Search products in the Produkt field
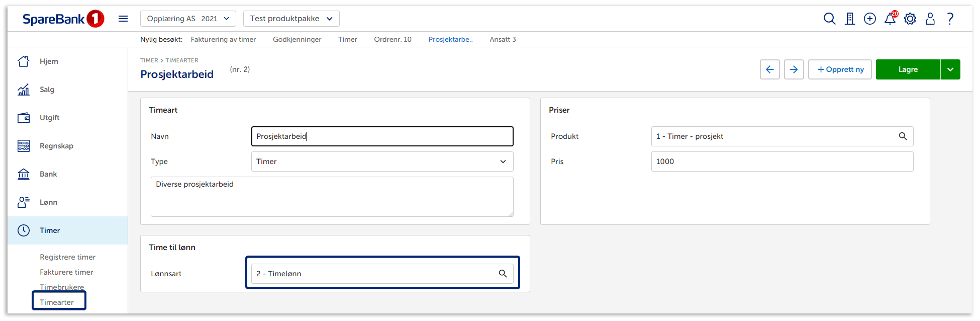Viewport: 980px width, 321px height. [903, 136]
